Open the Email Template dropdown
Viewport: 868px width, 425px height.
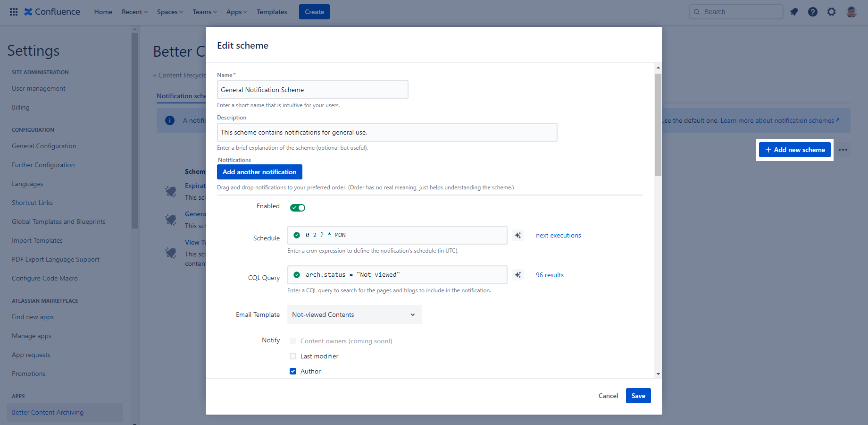[354, 314]
